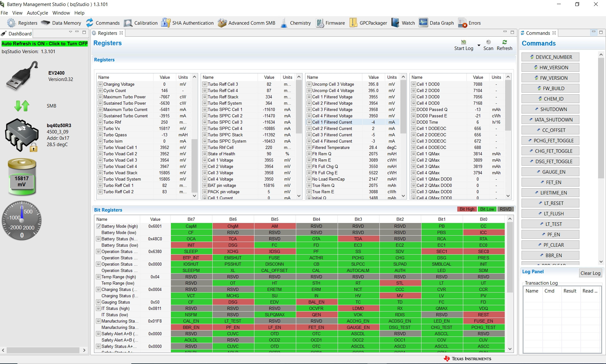Click the SMB green arrows icon
This screenshot has width=606, height=364.
click(x=22, y=106)
